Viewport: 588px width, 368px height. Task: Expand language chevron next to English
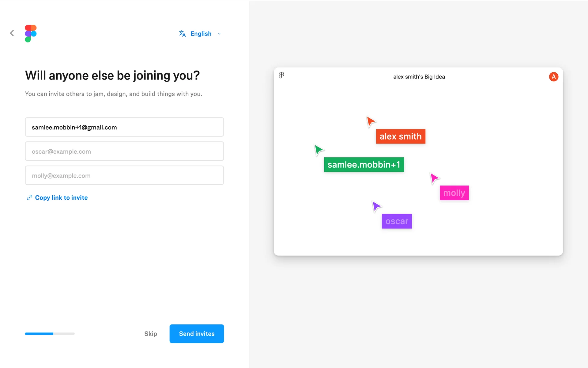219,34
